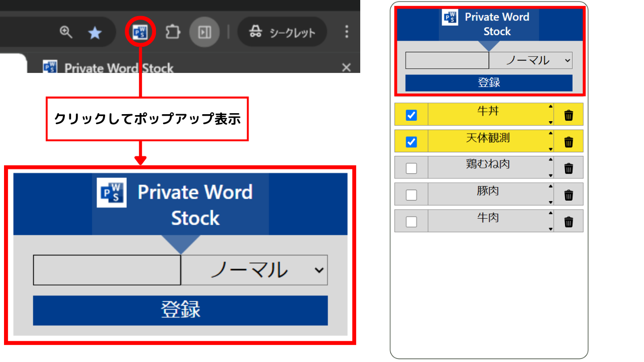The height and width of the screenshot is (362, 644).
Task: Close the Private Word Stock tab
Action: point(346,67)
